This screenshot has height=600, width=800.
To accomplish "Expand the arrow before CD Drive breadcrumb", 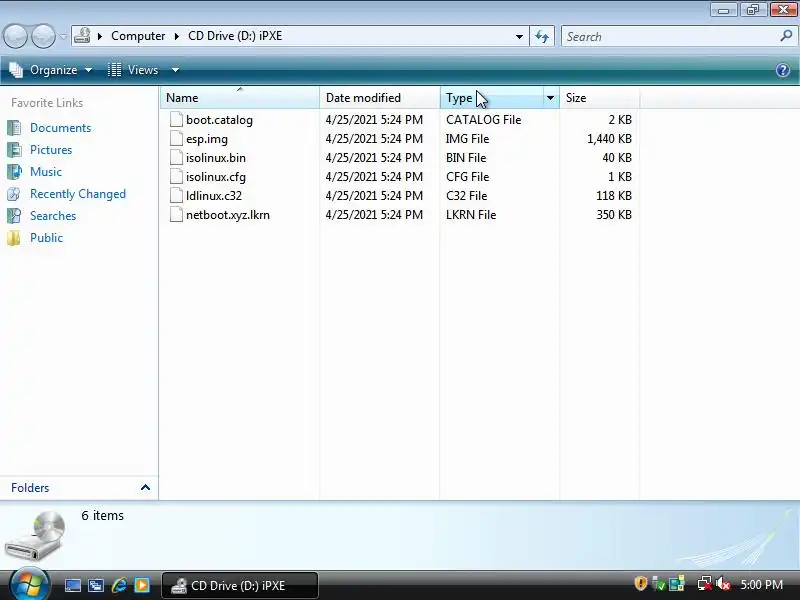I will [x=177, y=36].
